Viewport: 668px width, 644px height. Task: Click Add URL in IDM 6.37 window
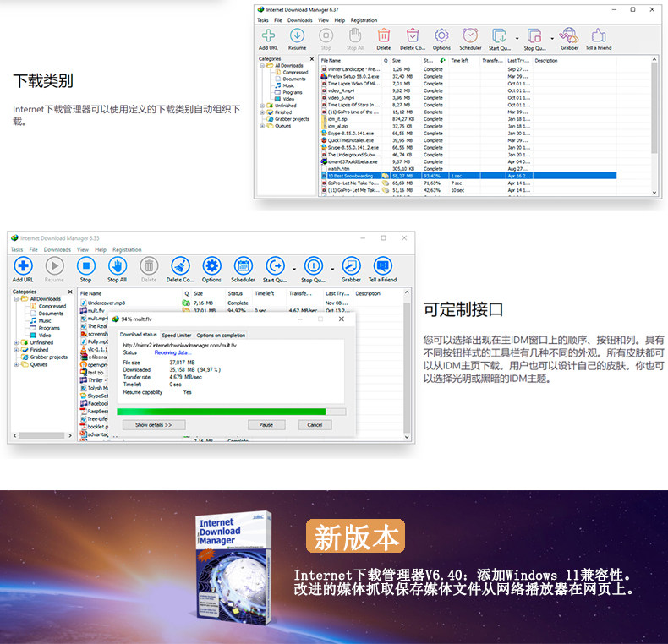click(268, 39)
